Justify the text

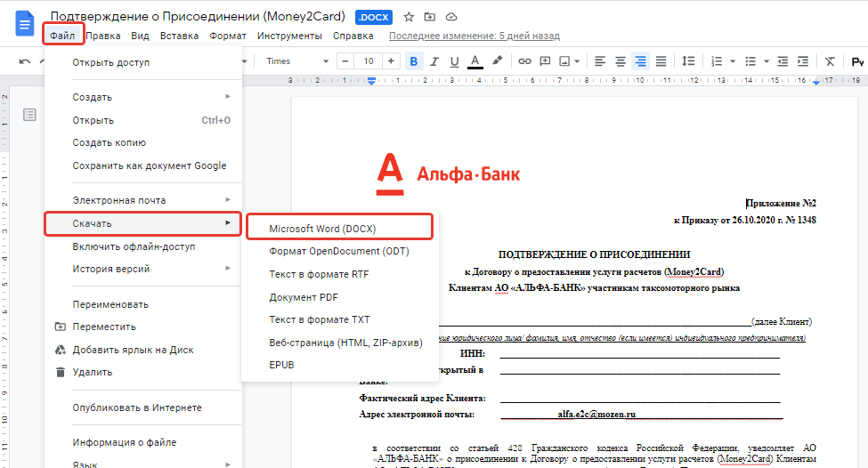click(661, 61)
